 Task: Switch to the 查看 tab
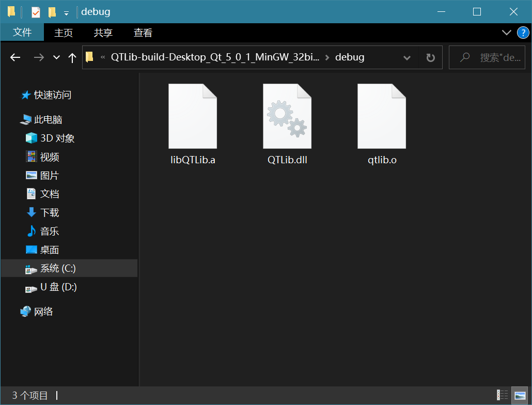(143, 33)
